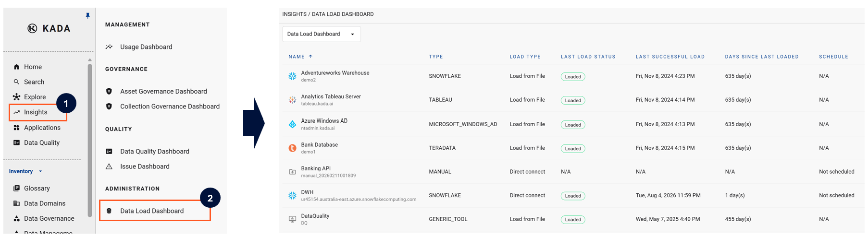Click the folder icon beside Banking API

pos(292,172)
